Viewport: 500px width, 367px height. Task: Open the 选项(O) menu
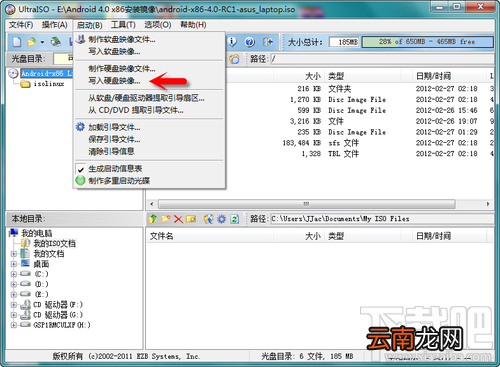pos(158,25)
